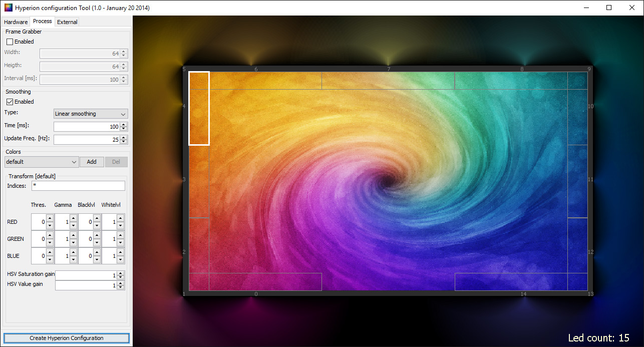Switch to the Hardware tab

[16, 22]
